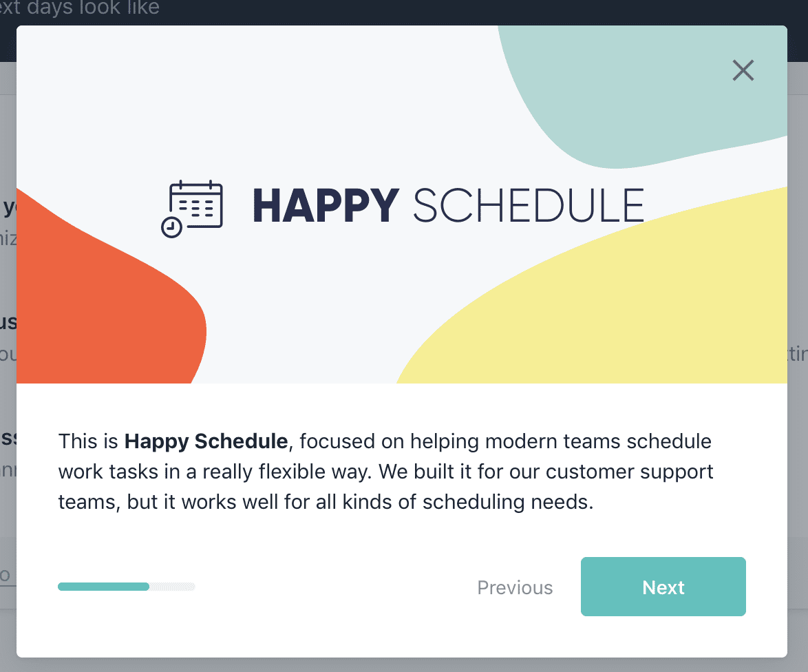The width and height of the screenshot is (808, 672).
Task: Open the bolded Happy Schedule text link
Action: click(205, 441)
